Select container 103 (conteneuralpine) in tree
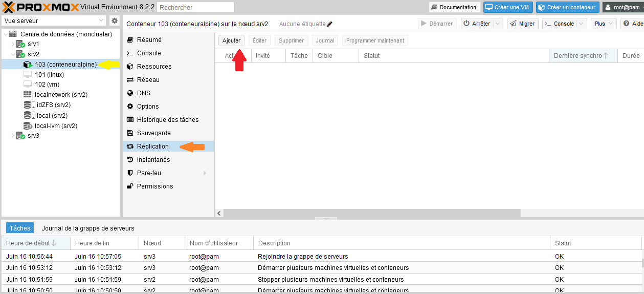 tap(65, 65)
